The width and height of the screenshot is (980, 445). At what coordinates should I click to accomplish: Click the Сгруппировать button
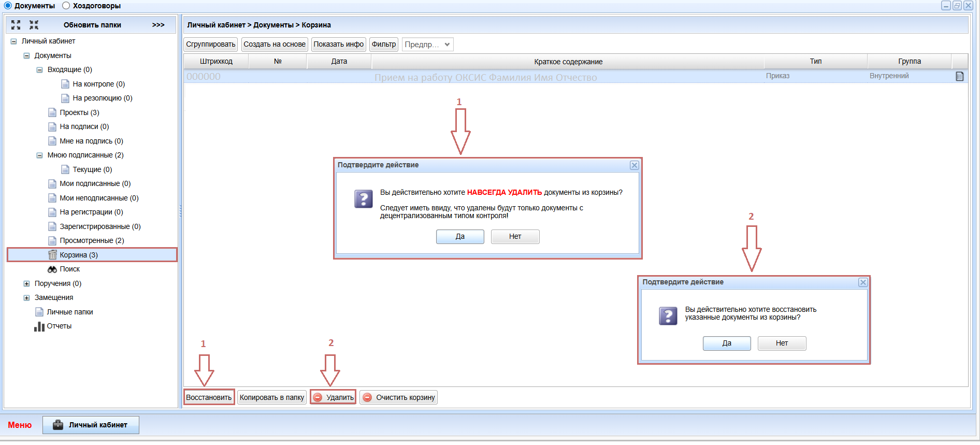(x=211, y=45)
